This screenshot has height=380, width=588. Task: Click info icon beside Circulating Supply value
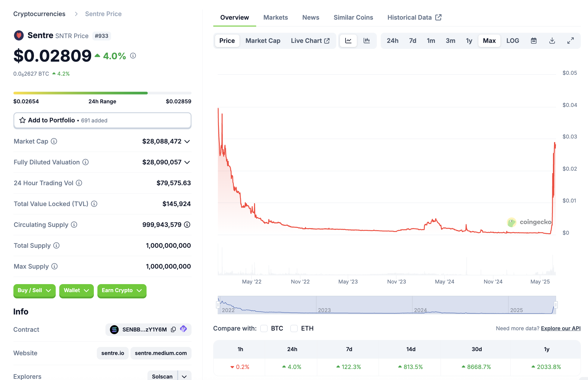(x=187, y=225)
